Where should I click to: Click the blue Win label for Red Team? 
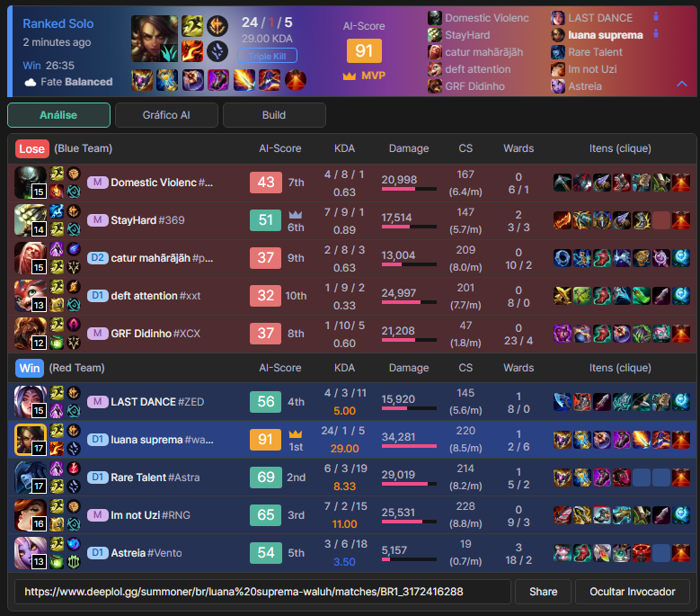coord(30,368)
